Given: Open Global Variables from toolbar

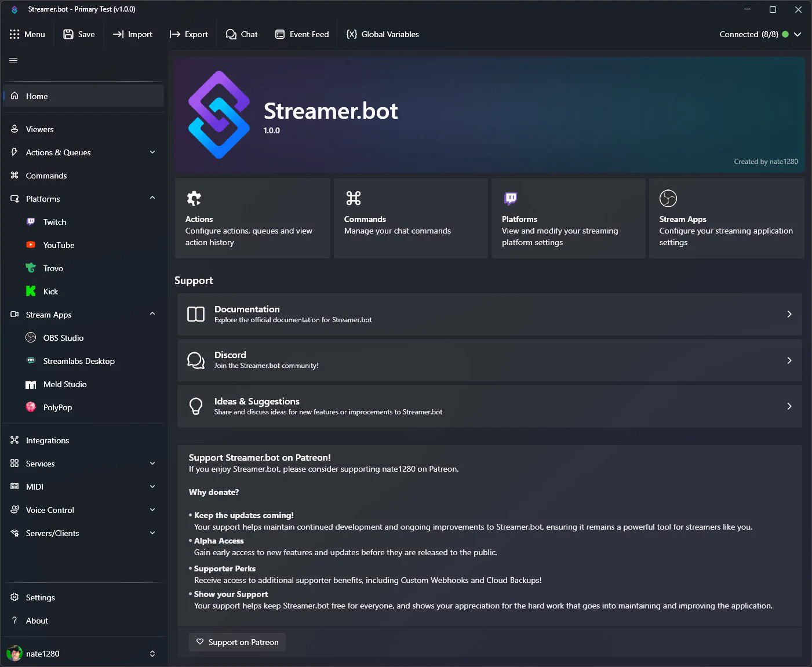Looking at the screenshot, I should [383, 34].
